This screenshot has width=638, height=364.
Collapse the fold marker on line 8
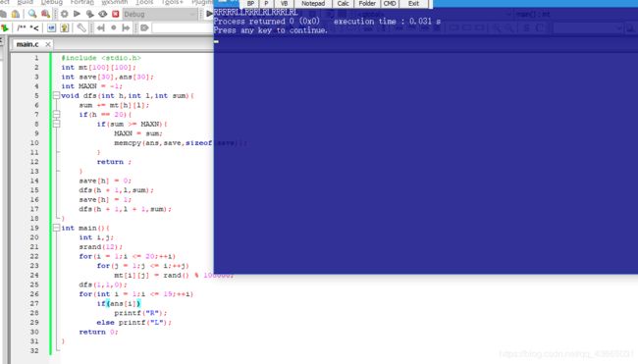coord(57,124)
